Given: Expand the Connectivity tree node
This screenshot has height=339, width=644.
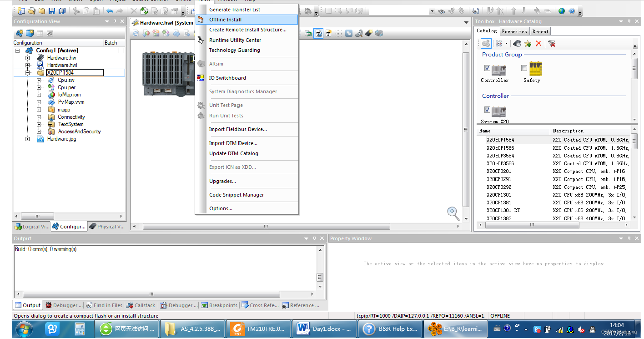Looking at the screenshot, I should pos(39,117).
